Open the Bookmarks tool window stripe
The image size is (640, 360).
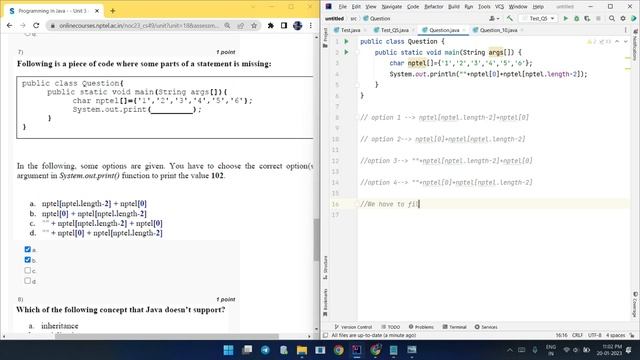coord(325,302)
